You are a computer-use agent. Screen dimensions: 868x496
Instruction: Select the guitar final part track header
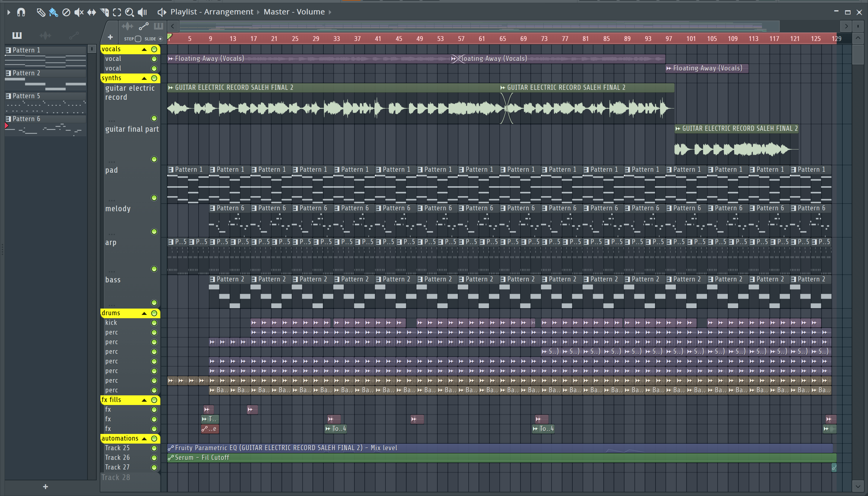coord(132,144)
